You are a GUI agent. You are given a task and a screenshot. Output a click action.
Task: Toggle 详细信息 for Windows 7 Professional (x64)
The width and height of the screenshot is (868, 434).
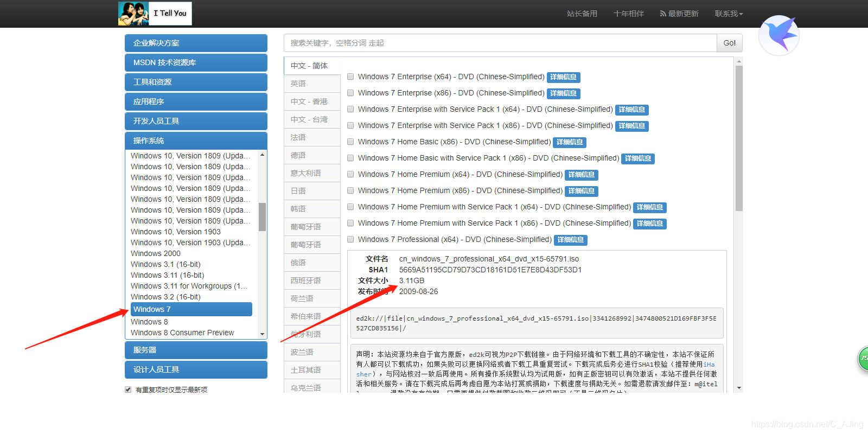(x=571, y=240)
